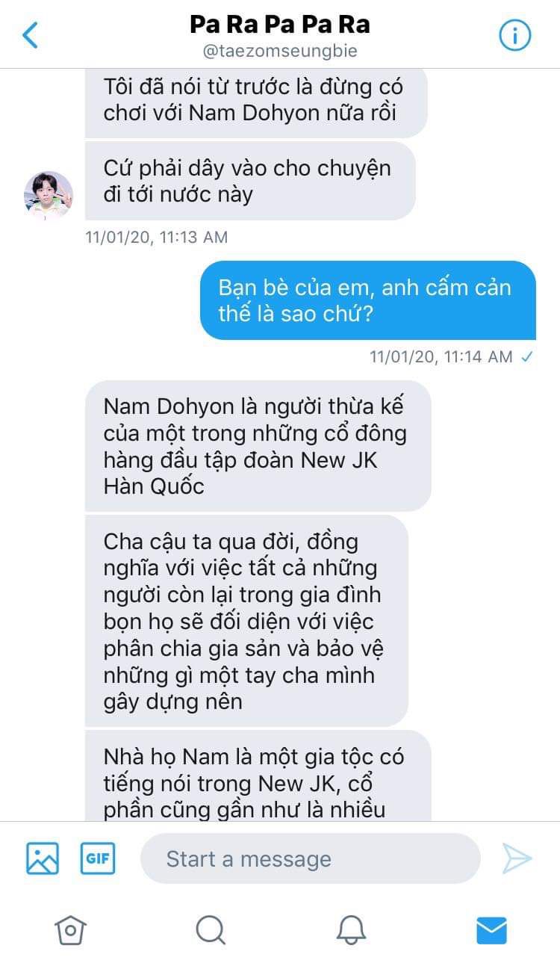Open the conversation info icon
The height and width of the screenshot is (969, 560).
514,35
